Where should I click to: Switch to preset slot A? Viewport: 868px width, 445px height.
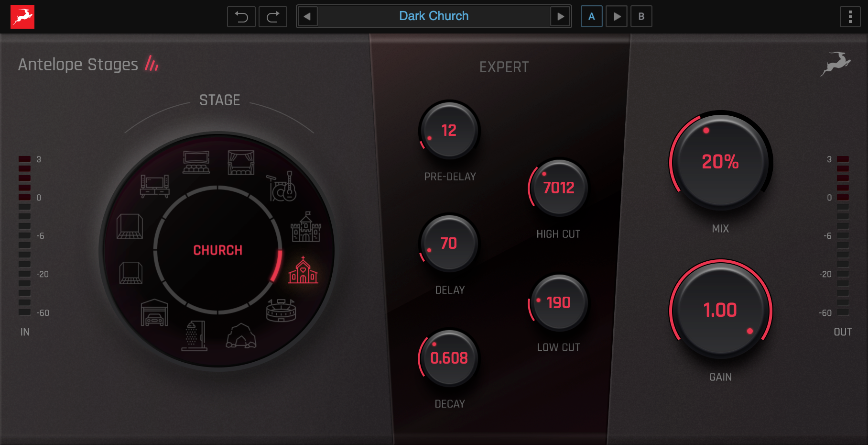591,17
